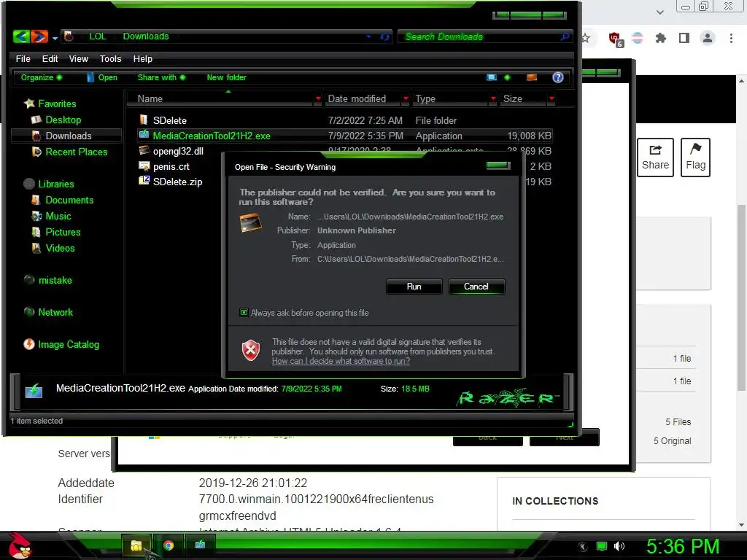Toggle Always ask before opening this file
This screenshot has width=747, height=560.
[244, 312]
